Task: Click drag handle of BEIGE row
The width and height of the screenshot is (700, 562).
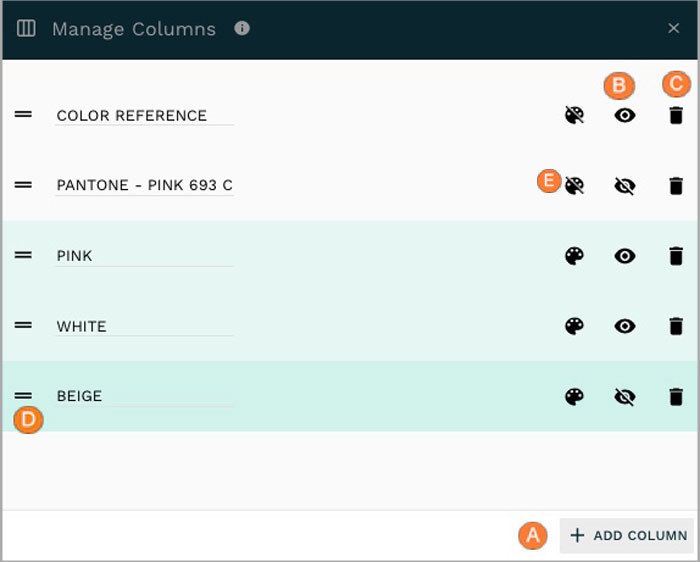Action: [x=23, y=395]
